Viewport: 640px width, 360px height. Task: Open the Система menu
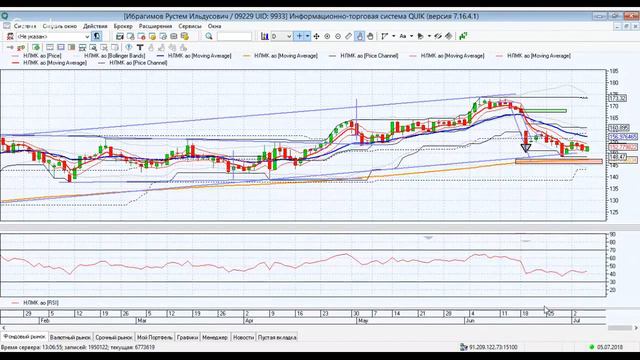click(x=24, y=26)
